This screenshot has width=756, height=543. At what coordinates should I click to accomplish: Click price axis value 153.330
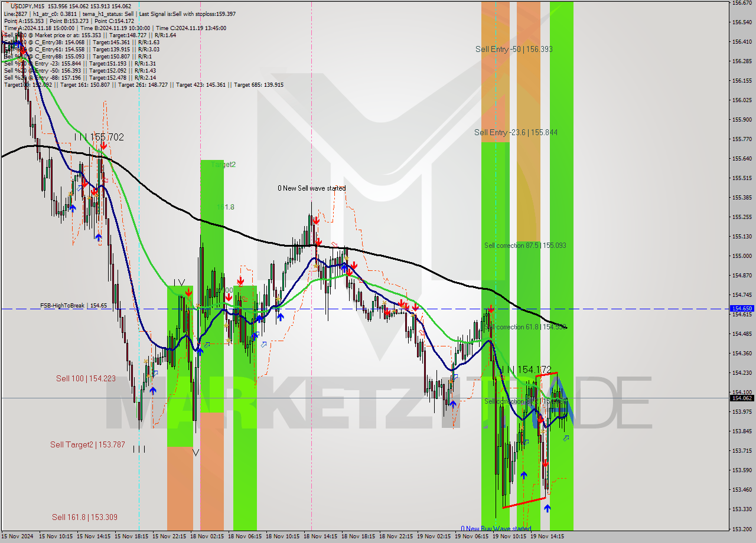[742, 509]
